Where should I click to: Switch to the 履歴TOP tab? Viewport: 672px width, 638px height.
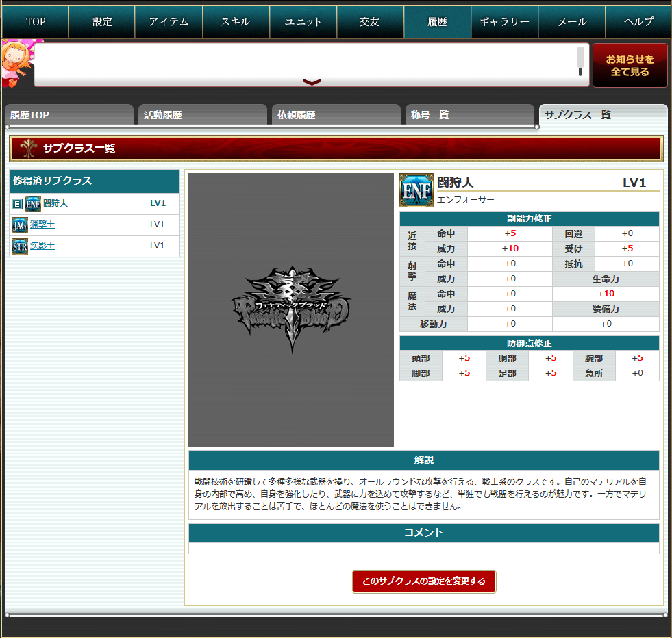coord(69,115)
